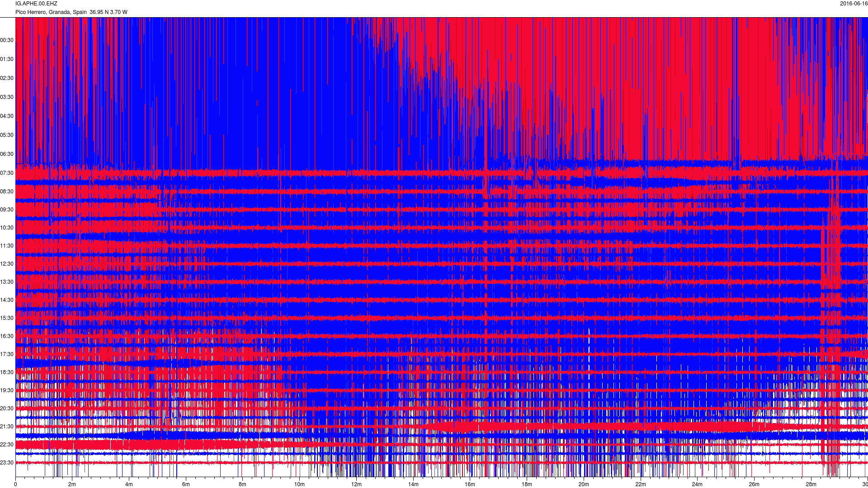
Task: Click the 18m axis label
Action: (x=527, y=484)
